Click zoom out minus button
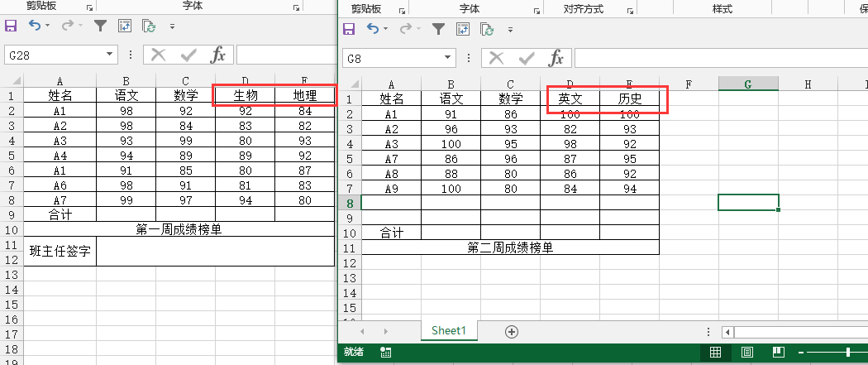This screenshot has height=365, width=868. 801,353
